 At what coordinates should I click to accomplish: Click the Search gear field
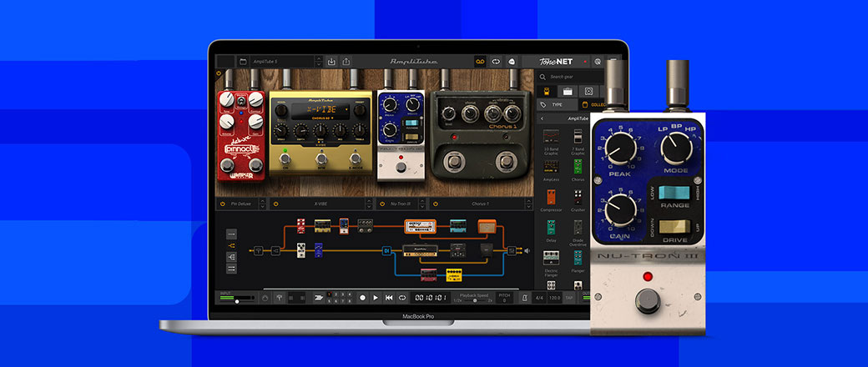570,77
